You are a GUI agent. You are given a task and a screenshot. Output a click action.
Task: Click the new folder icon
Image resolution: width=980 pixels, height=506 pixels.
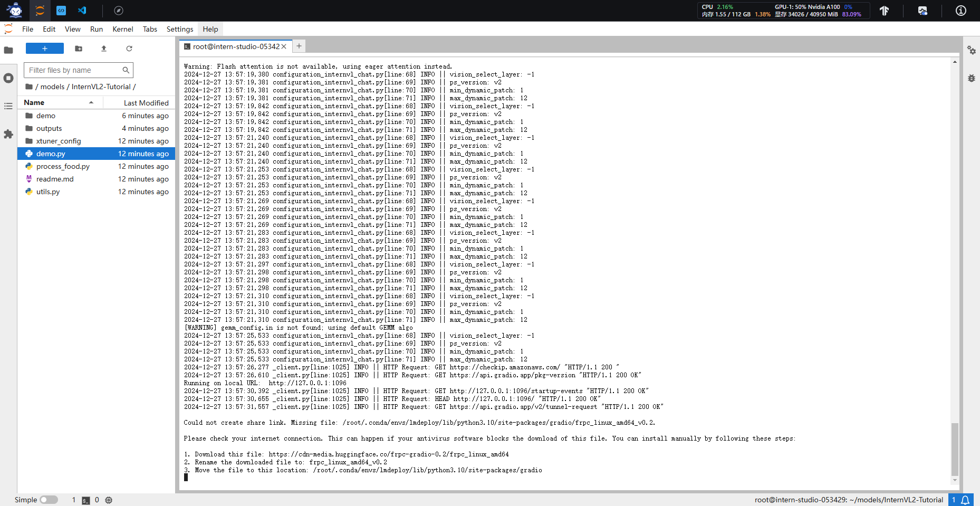click(79, 49)
